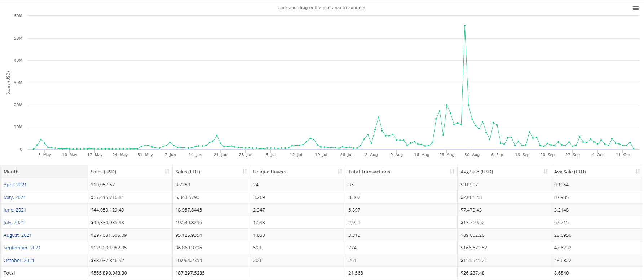Viewport: 644px width, 280px height.
Task: Open the chart hamburger context menu
Action: coord(636,8)
